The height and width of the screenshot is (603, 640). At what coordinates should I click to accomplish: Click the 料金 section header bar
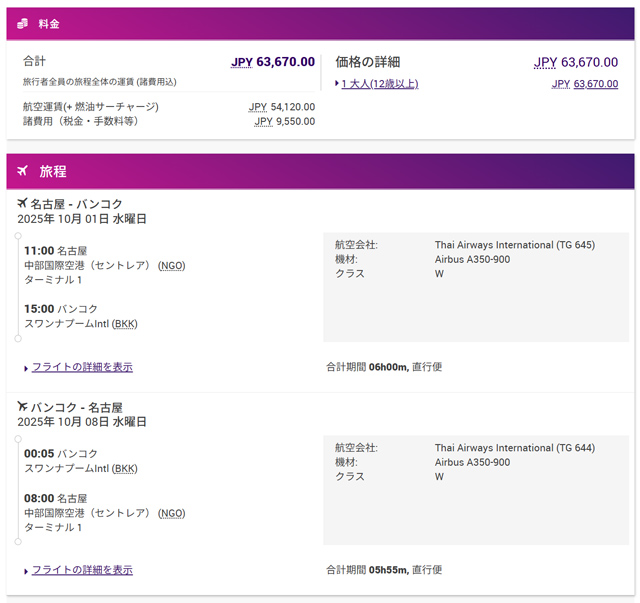pos(320,24)
